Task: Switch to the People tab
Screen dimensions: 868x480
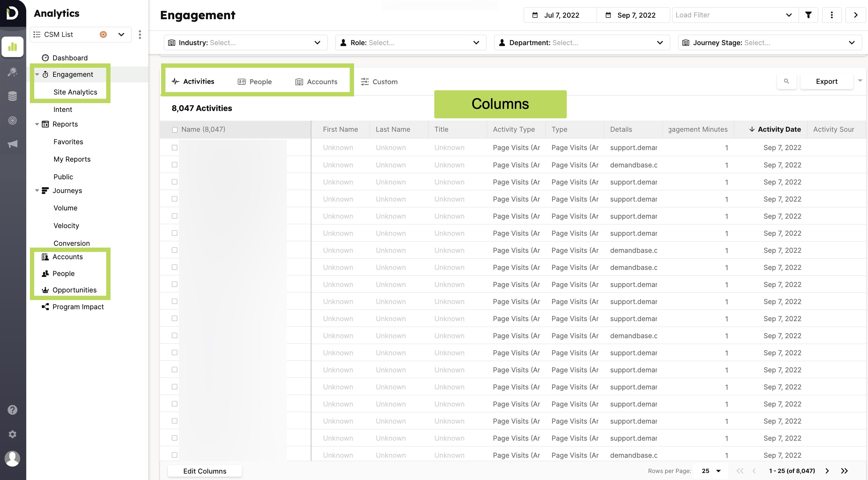Action: pyautogui.click(x=255, y=81)
